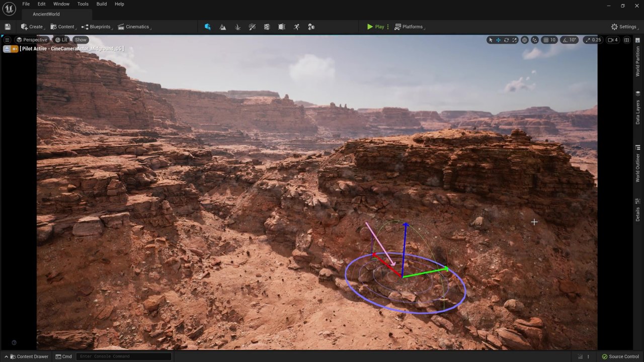This screenshot has height=362, width=644.
Task: Activate the Translate gizmo tool
Action: pyautogui.click(x=498, y=40)
